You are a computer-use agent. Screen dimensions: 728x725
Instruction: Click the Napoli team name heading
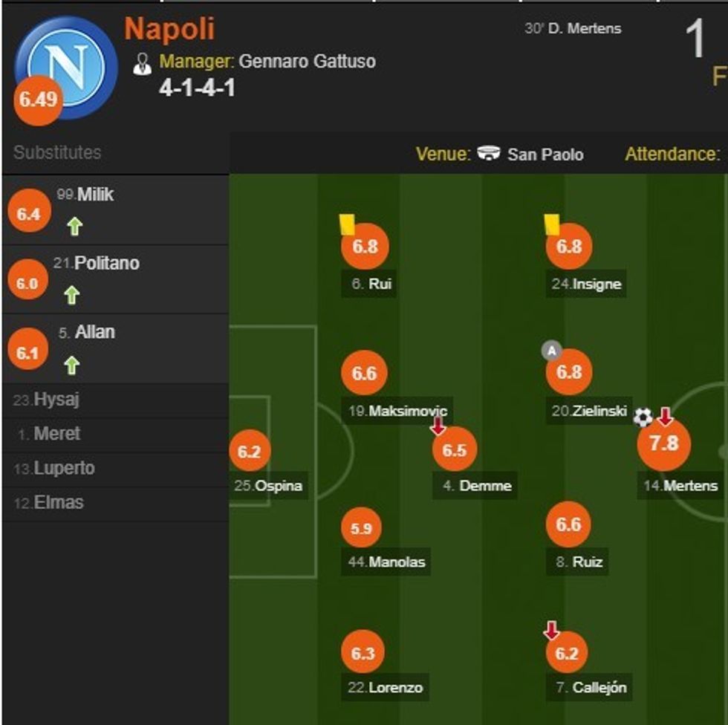click(x=169, y=29)
